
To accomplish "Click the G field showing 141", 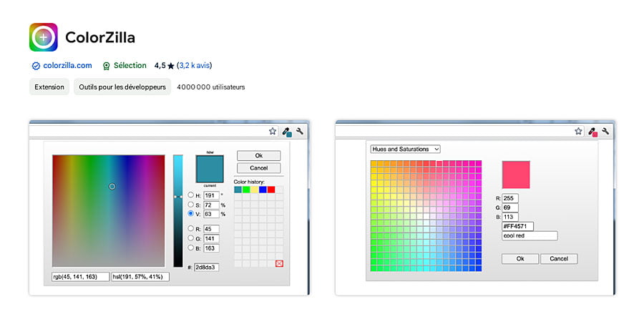I will (x=211, y=238).
